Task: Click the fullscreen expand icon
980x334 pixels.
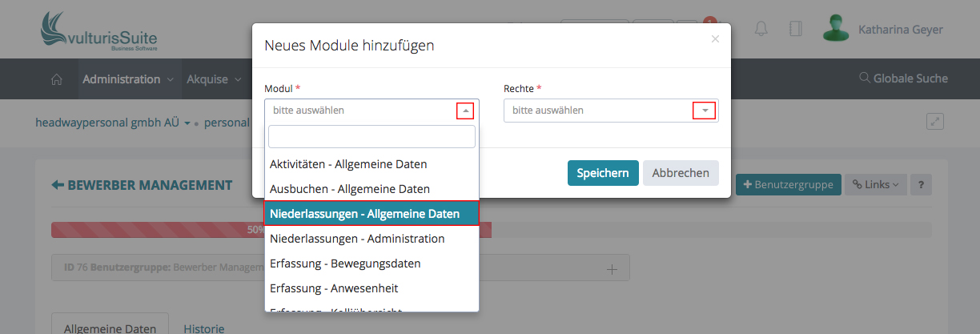Action: [x=934, y=121]
